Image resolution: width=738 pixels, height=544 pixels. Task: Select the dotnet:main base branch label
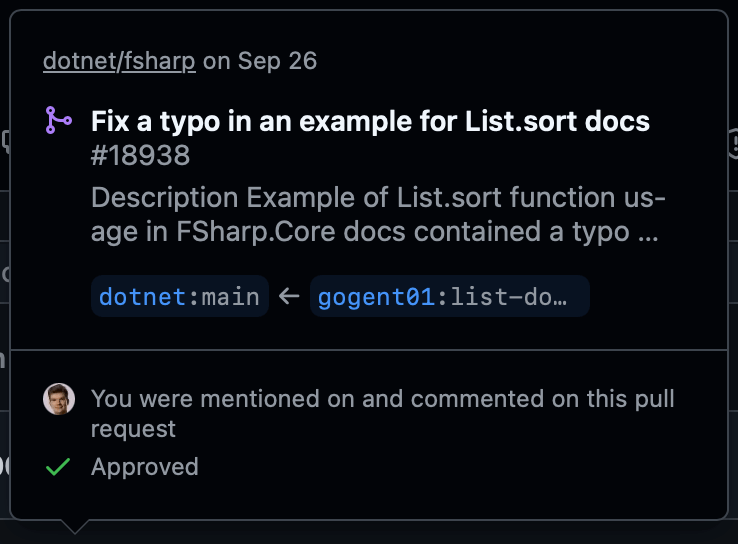[x=179, y=296]
